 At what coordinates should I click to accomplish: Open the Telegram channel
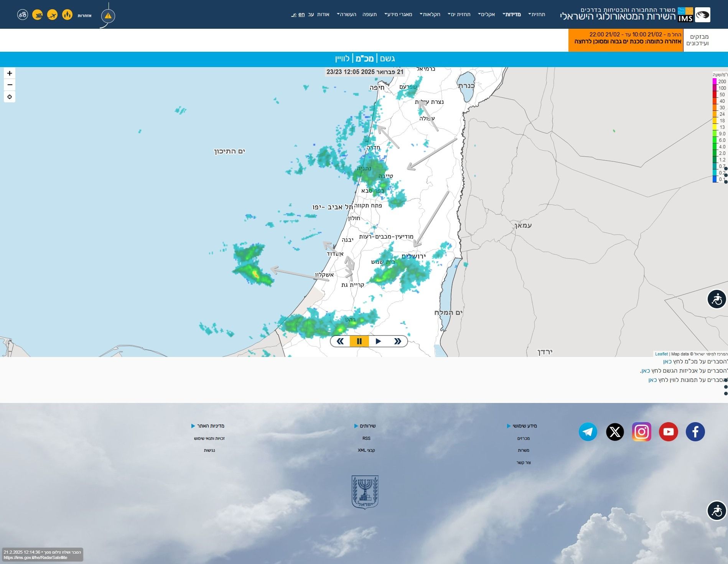pos(588,432)
